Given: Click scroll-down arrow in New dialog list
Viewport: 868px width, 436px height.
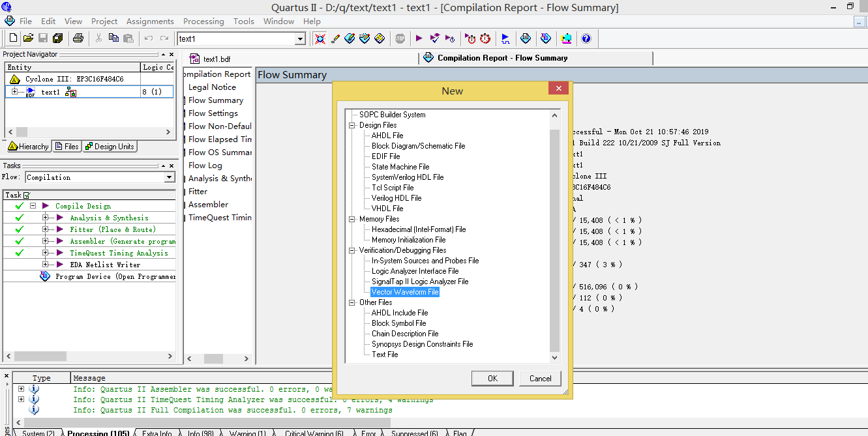Looking at the screenshot, I should pyautogui.click(x=555, y=357).
